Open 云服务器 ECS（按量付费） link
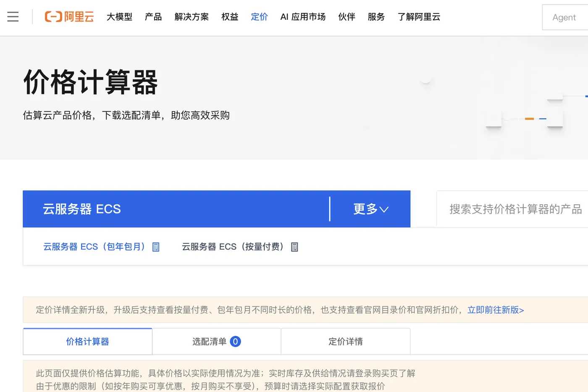Image resolution: width=588 pixels, height=392 pixels. click(233, 247)
